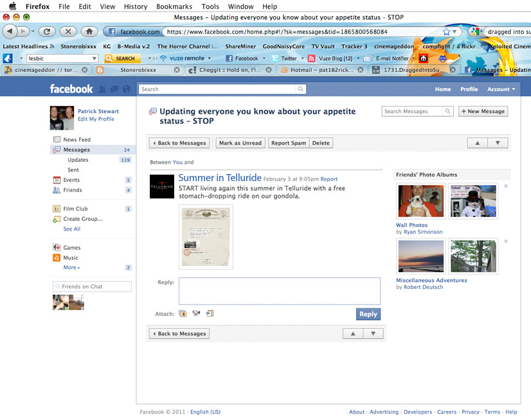Click Mark as Unread button

[240, 143]
